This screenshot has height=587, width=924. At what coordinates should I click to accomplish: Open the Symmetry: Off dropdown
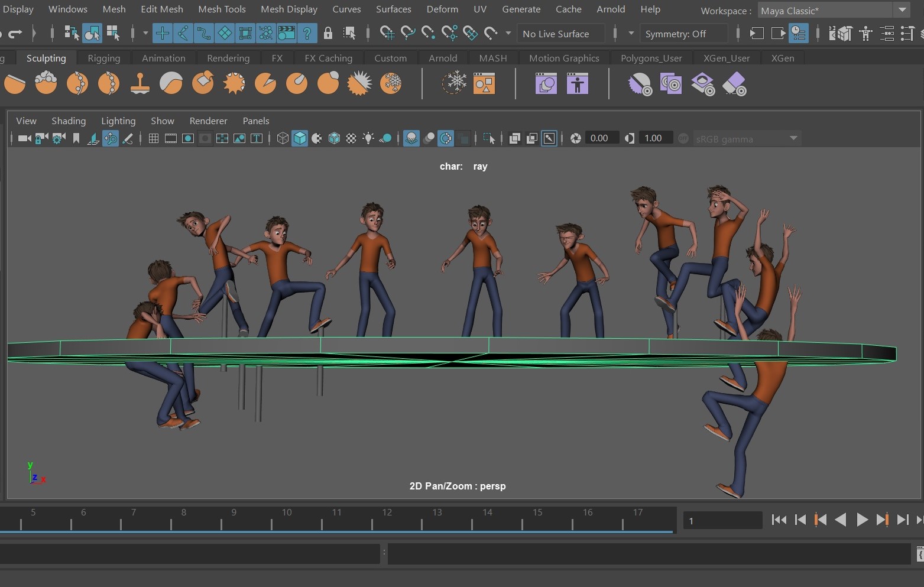click(683, 34)
